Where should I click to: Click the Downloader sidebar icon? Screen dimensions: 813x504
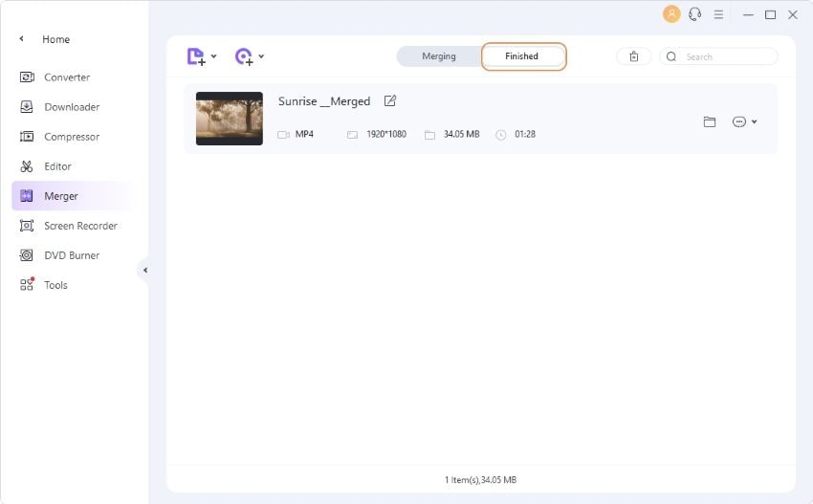27,107
